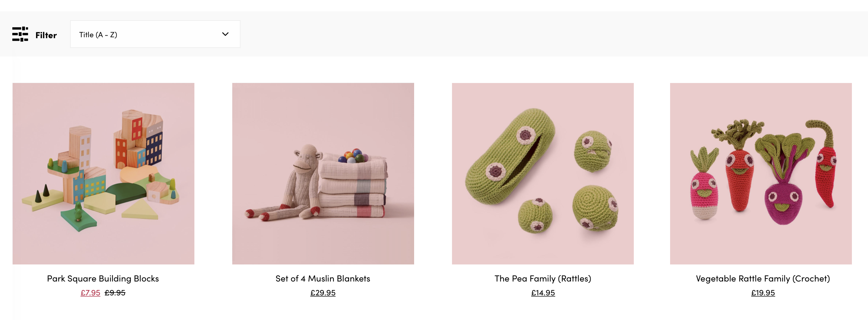This screenshot has height=320, width=868.
Task: Click Set of 4 Muslin Blankets title
Action: point(323,279)
